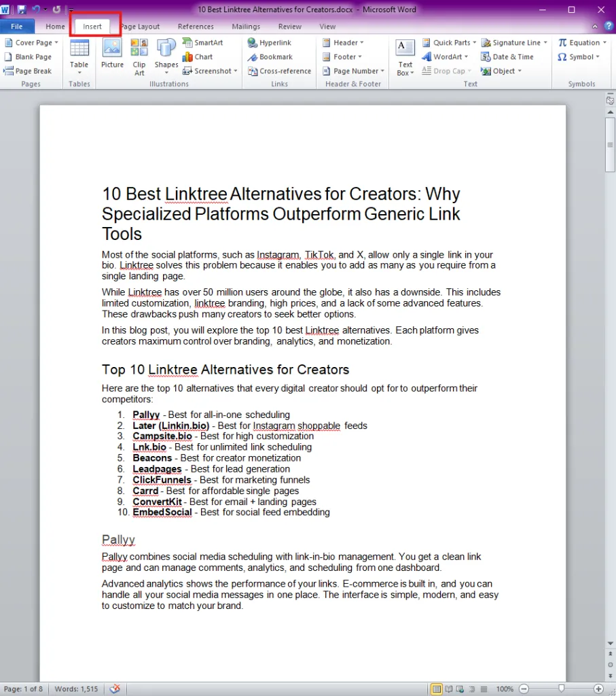Image resolution: width=616 pixels, height=696 pixels.
Task: Add a Hyperlink
Action: coord(269,43)
